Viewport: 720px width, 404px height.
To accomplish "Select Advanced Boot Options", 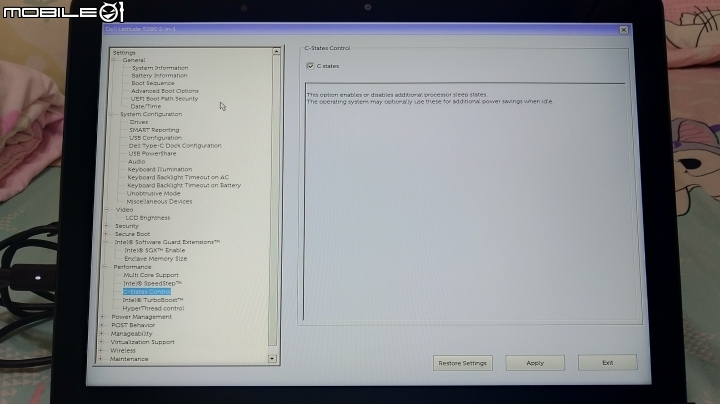I will [165, 91].
